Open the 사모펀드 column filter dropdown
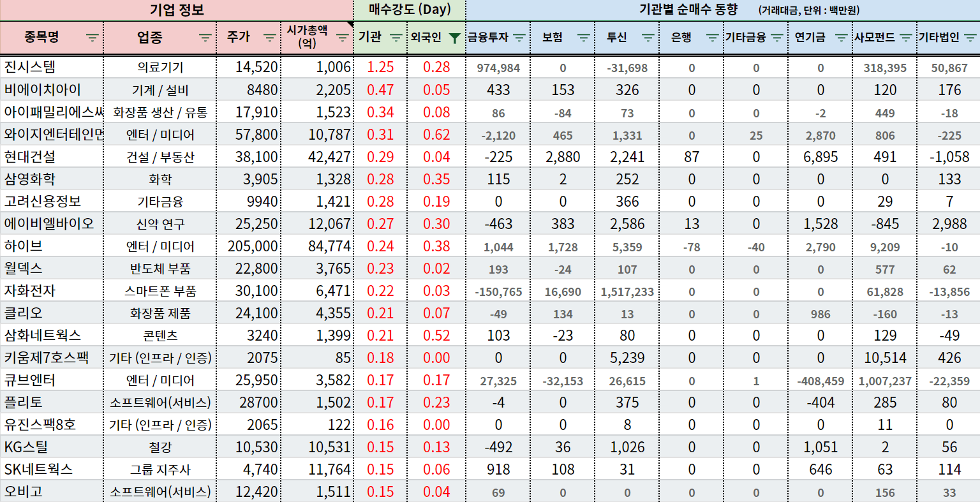 [x=906, y=38]
